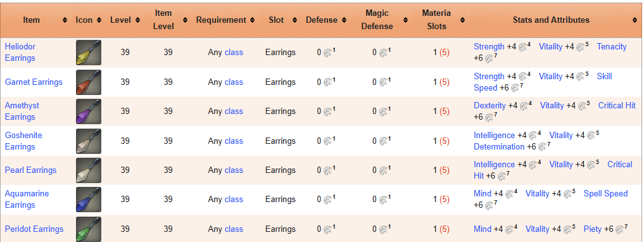This screenshot has height=242, width=644.
Task: Sort by Magic Defense column arrows
Action: click(x=405, y=20)
